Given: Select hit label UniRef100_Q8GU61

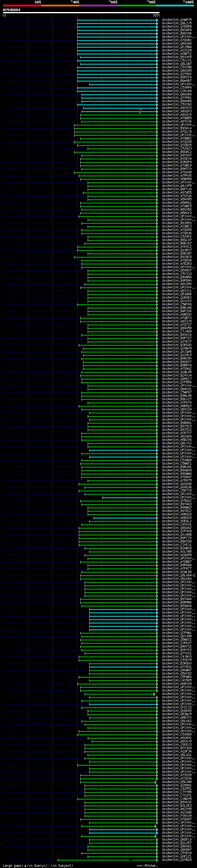Looking at the screenshot, I should [x=177, y=846].
